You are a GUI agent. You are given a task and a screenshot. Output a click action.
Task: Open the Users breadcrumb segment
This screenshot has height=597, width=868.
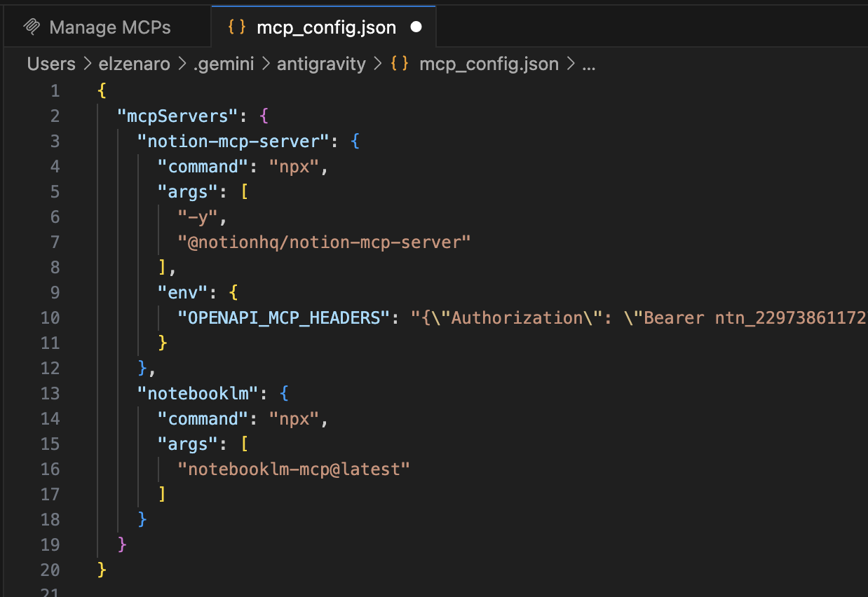(x=51, y=64)
